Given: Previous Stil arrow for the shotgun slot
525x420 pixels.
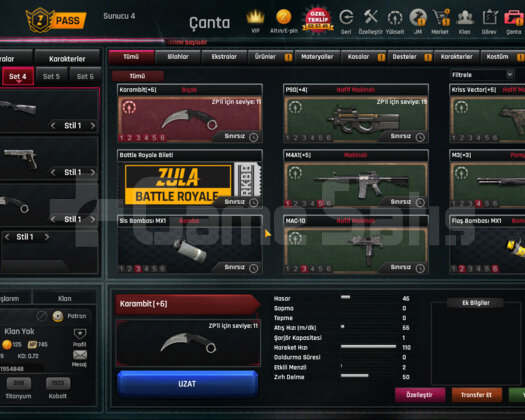Looking at the screenshot, I should click(53, 126).
